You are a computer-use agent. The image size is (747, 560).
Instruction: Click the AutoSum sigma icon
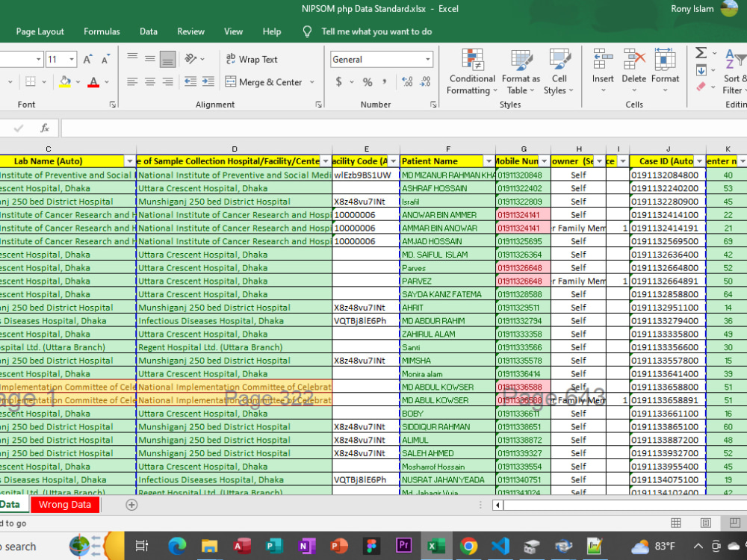(x=701, y=52)
